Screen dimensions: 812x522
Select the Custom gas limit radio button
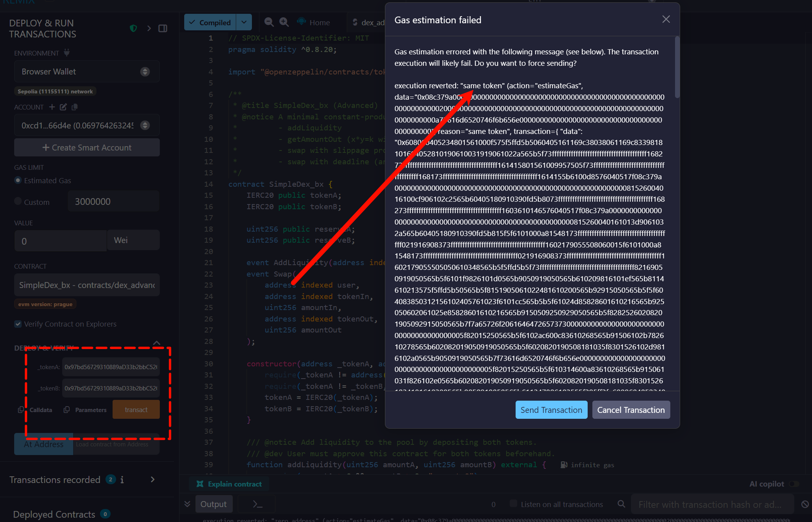pos(18,201)
